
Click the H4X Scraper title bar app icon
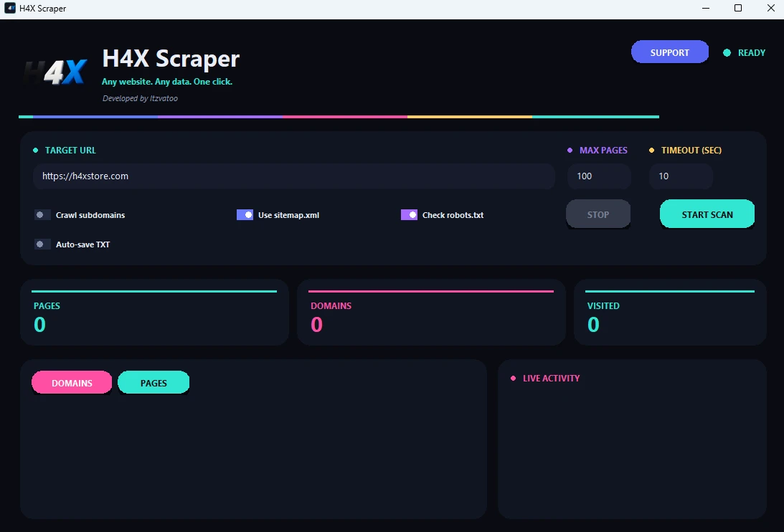pyautogui.click(x=10, y=8)
